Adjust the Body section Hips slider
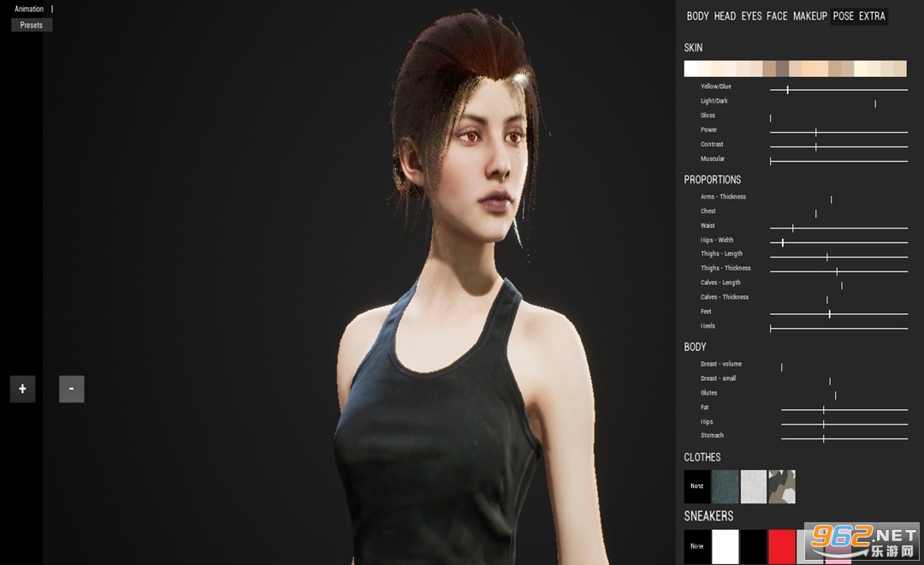924x565 pixels. pos(844,424)
